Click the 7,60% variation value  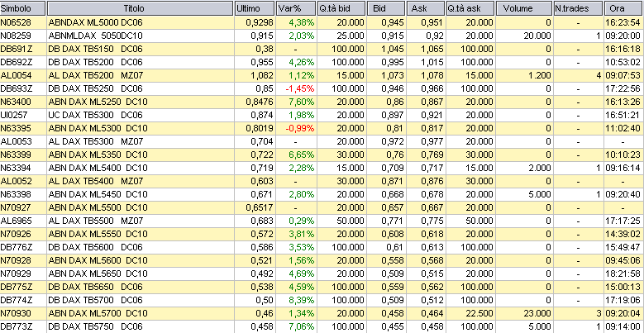coord(302,102)
